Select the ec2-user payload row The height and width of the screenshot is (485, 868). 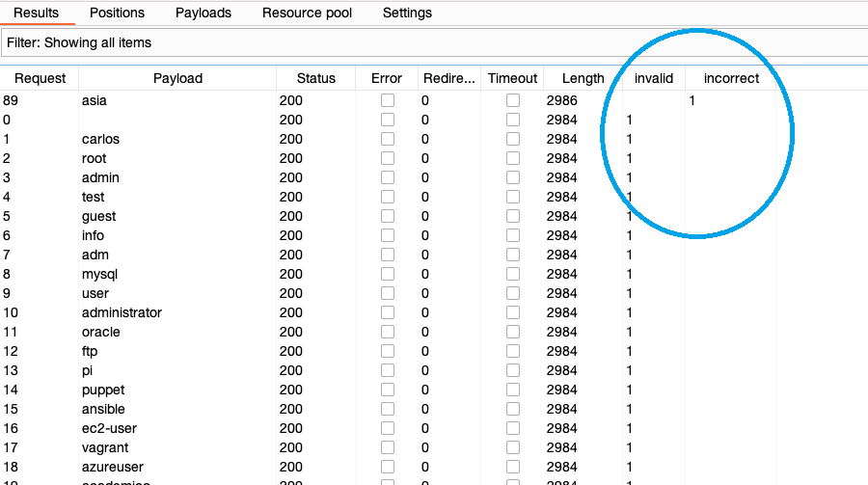(x=434, y=428)
